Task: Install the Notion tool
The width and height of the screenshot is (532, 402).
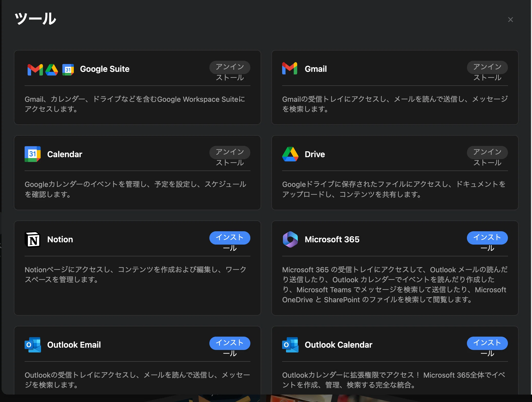Action: [x=230, y=238]
